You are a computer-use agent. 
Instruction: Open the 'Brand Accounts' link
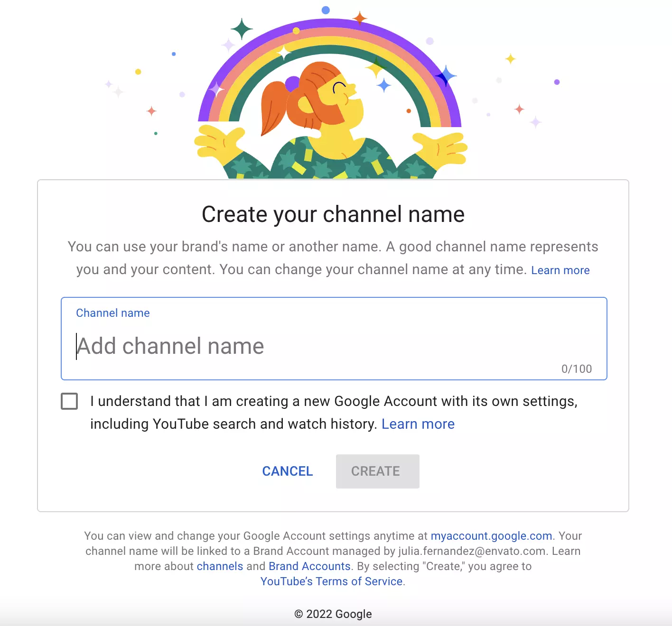(x=309, y=566)
